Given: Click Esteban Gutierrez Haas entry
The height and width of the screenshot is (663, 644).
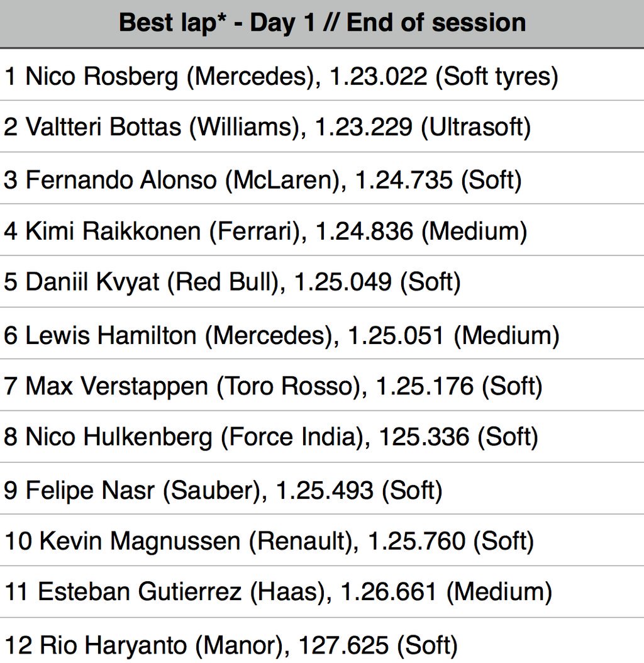Looking at the screenshot, I should coord(322,592).
